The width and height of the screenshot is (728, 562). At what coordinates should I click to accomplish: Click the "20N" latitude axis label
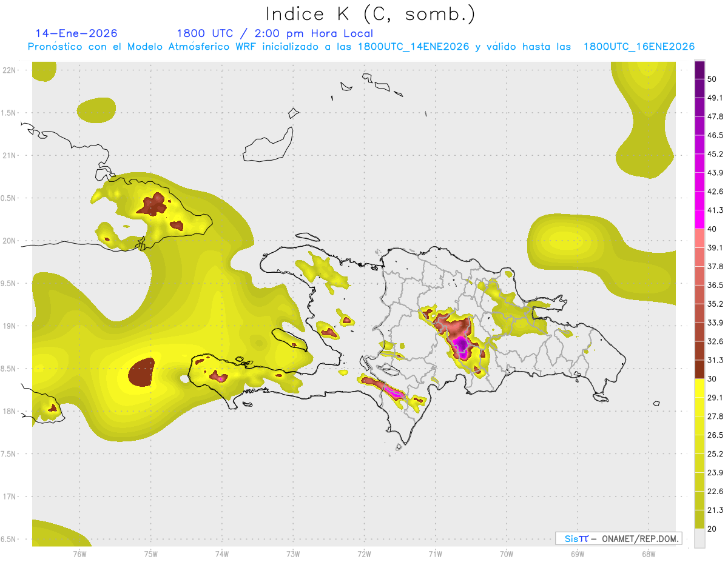(9, 241)
